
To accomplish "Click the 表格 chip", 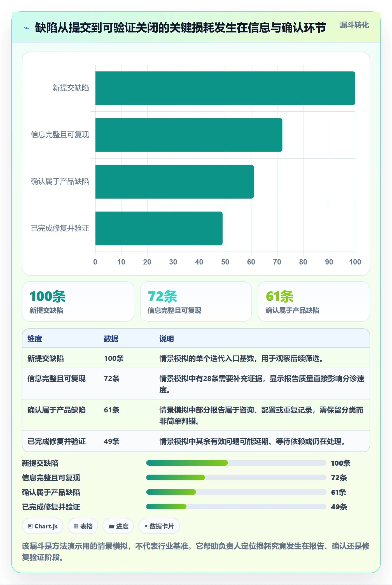I will (83, 526).
